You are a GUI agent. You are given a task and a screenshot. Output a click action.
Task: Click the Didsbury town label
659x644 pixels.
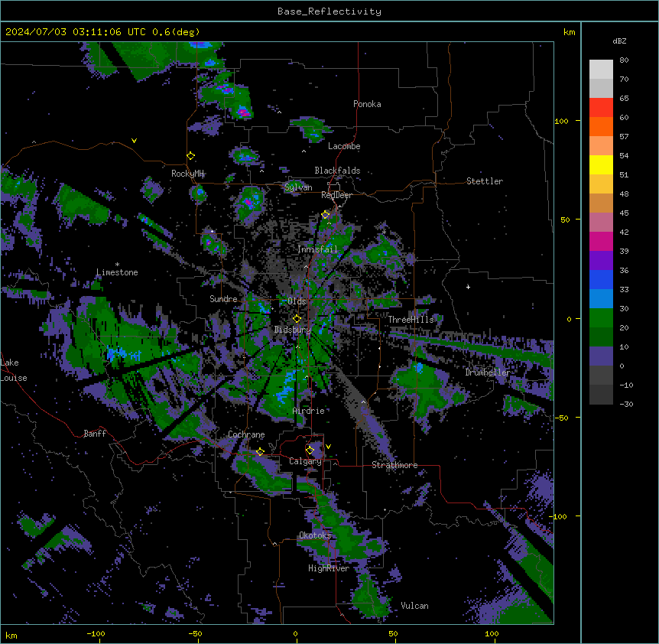click(x=293, y=330)
